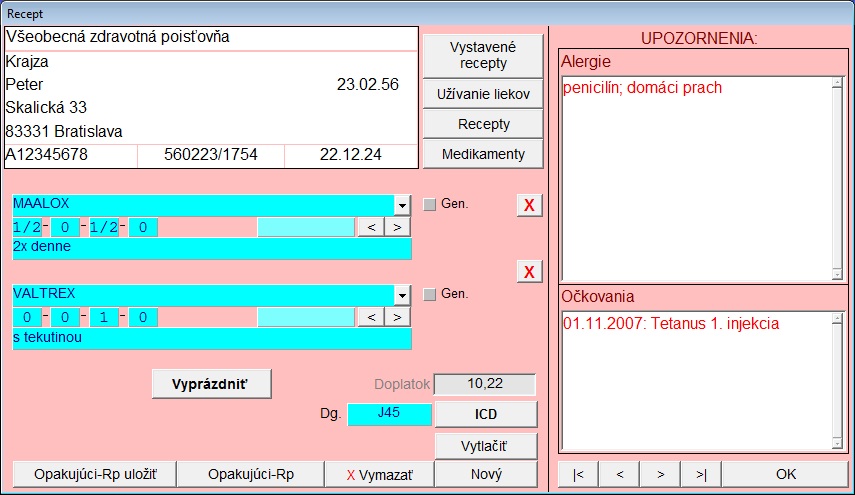The width and height of the screenshot is (855, 495).
Task: Expand the VALTREX medication dropdown
Action: tap(402, 295)
